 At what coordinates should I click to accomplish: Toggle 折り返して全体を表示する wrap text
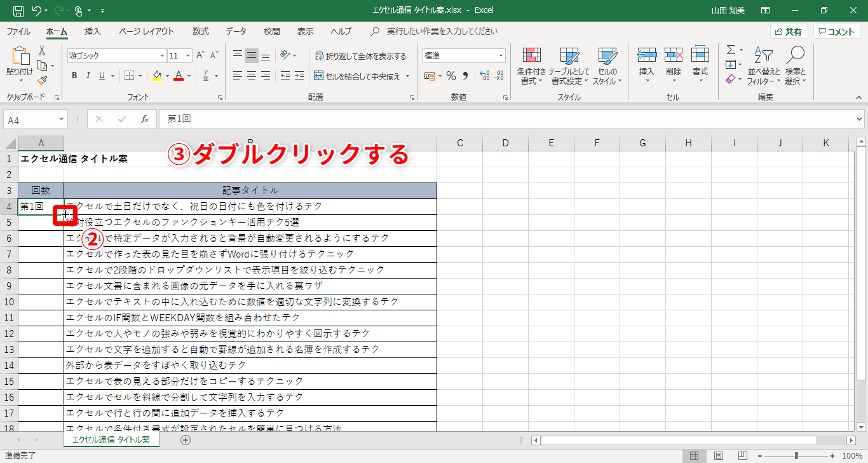click(360, 56)
